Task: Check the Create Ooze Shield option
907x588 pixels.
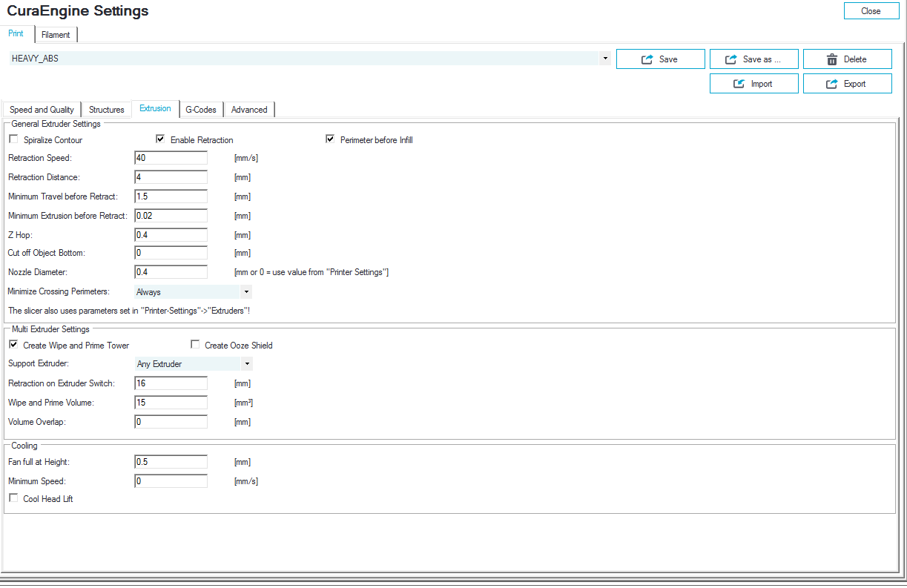Action: pyautogui.click(x=195, y=345)
